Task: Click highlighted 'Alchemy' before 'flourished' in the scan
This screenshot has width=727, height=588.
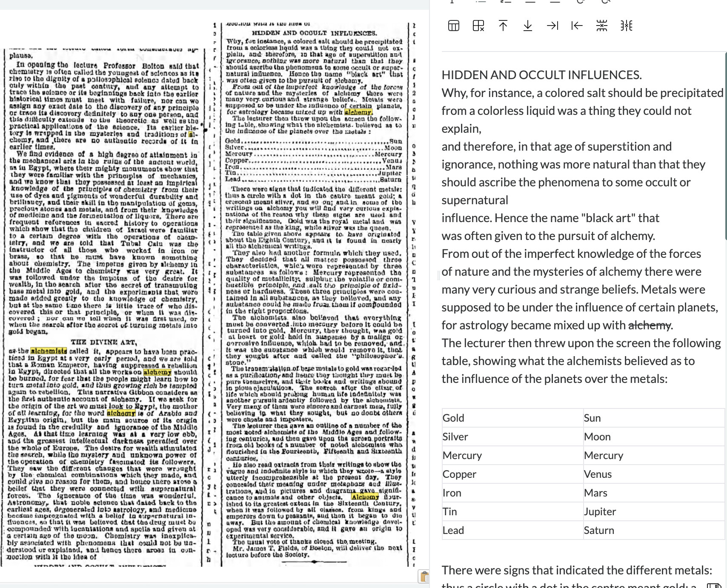Action: pyautogui.click(x=365, y=497)
